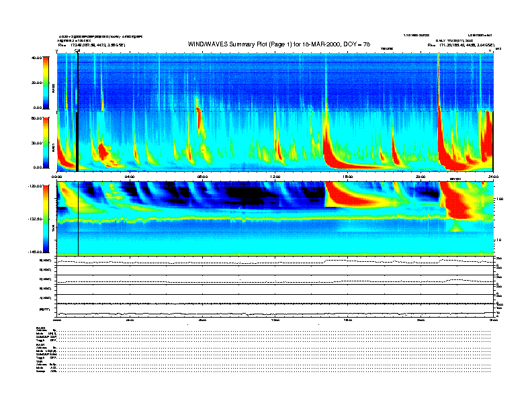Click the TNR color scale bar
The width and height of the screenshot is (532, 411).
pyautogui.click(x=46, y=219)
